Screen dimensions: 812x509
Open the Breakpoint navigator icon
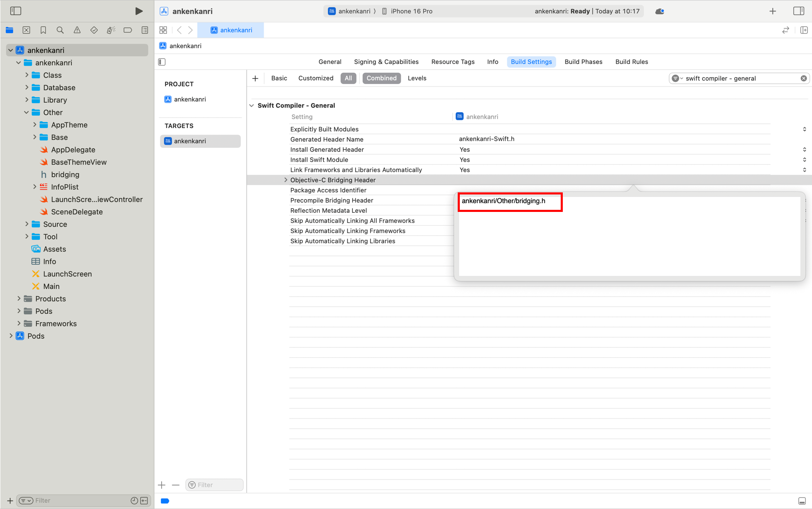[x=128, y=30]
